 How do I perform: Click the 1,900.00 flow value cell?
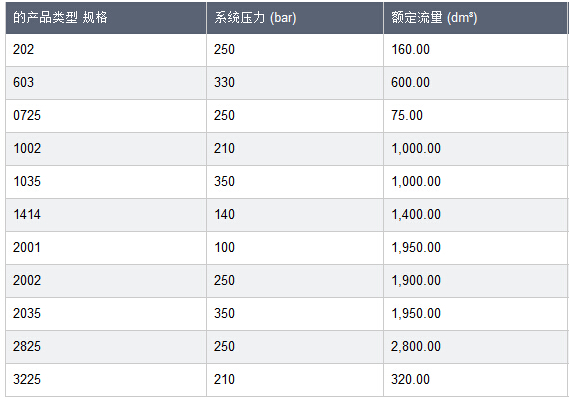click(476, 281)
